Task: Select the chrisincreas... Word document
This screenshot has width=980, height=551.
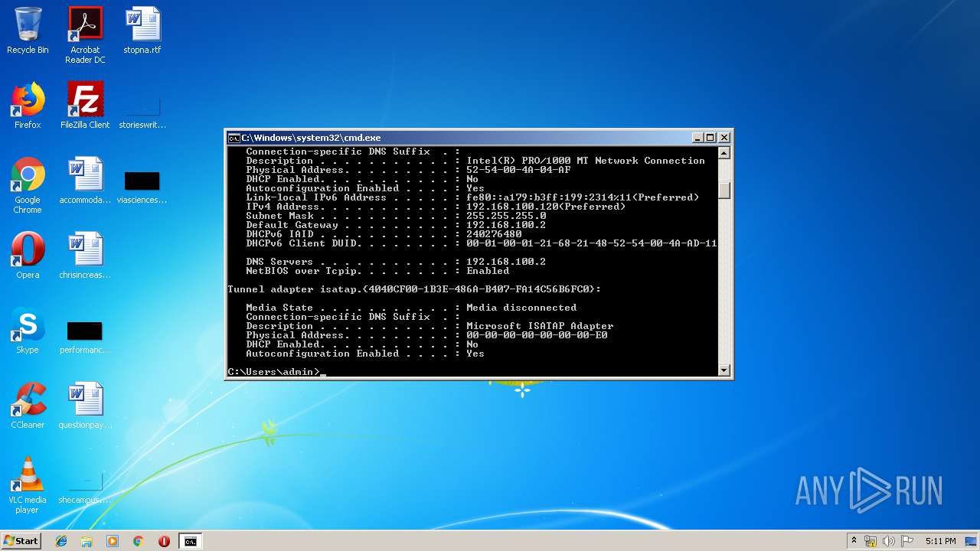Action: tap(85, 256)
